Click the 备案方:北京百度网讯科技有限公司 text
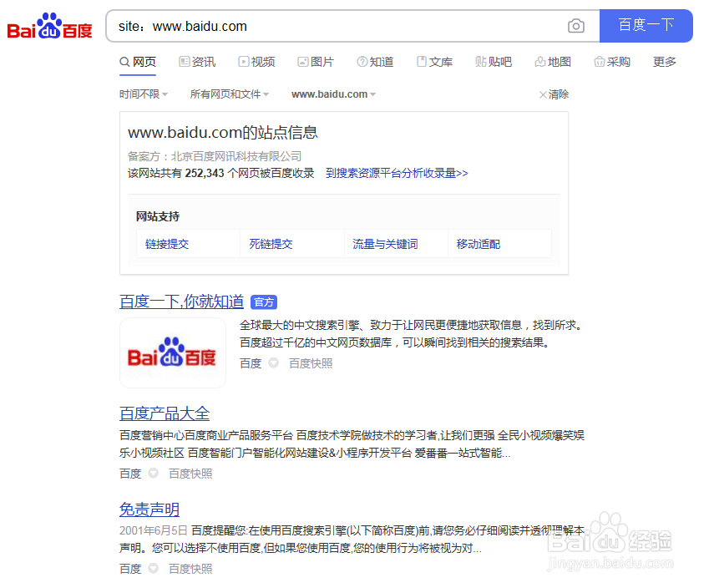The width and height of the screenshot is (714, 588). pos(215,156)
